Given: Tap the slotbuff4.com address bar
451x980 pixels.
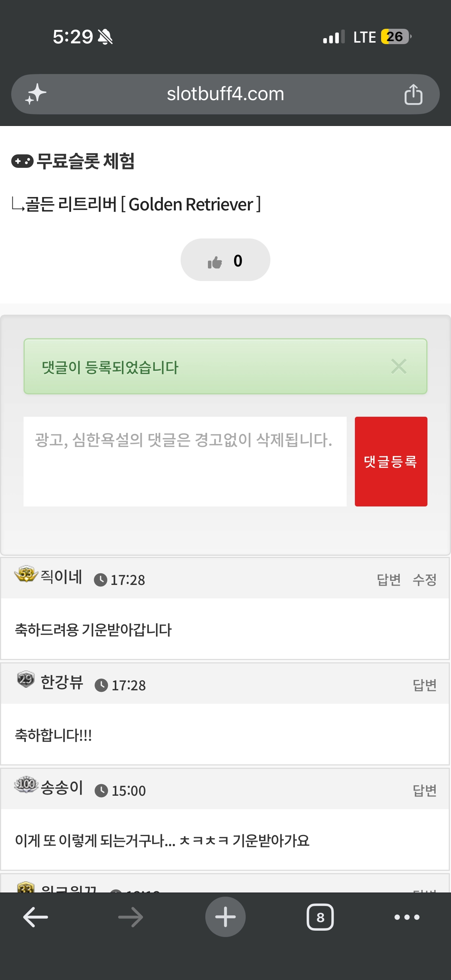Looking at the screenshot, I should pyautogui.click(x=225, y=94).
